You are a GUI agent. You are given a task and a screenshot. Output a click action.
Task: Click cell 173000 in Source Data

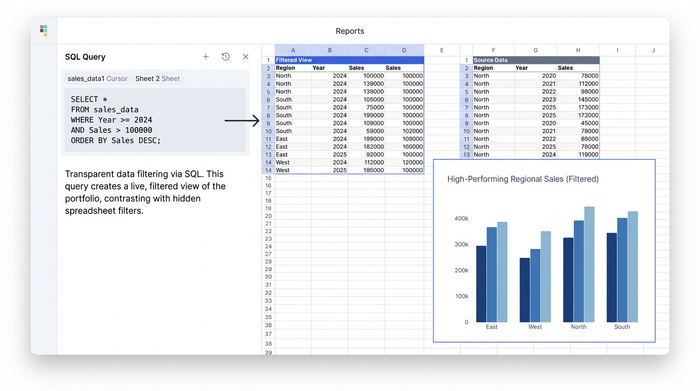pos(578,107)
